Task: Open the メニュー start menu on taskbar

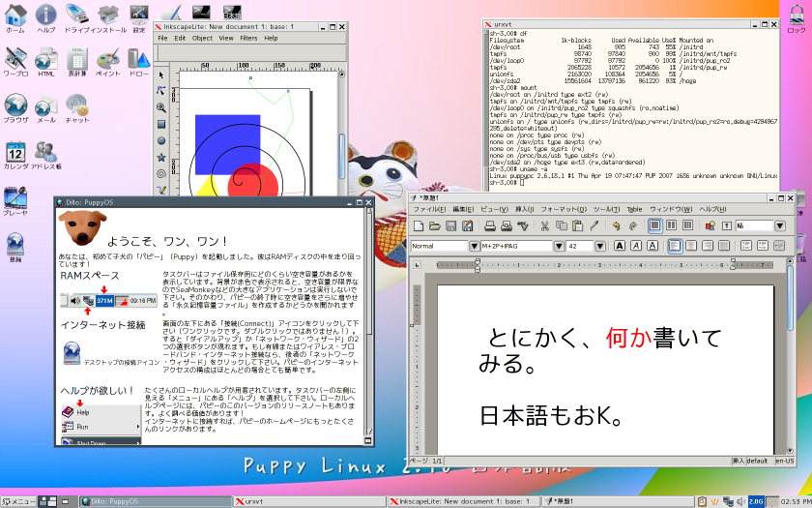Action: [x=19, y=501]
